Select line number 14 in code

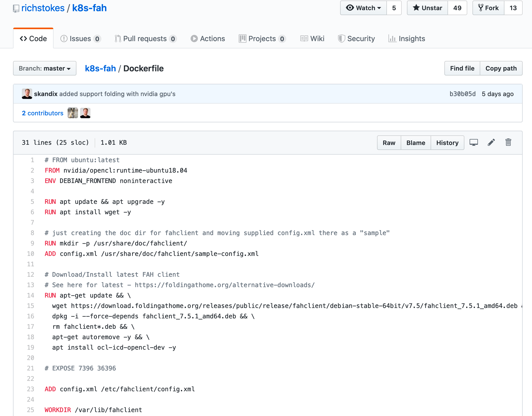(31, 295)
